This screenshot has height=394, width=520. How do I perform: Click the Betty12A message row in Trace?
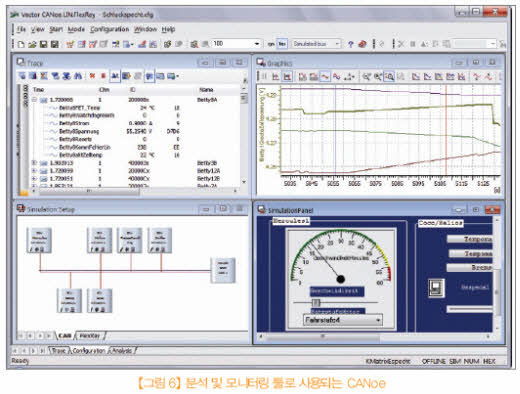click(133, 171)
